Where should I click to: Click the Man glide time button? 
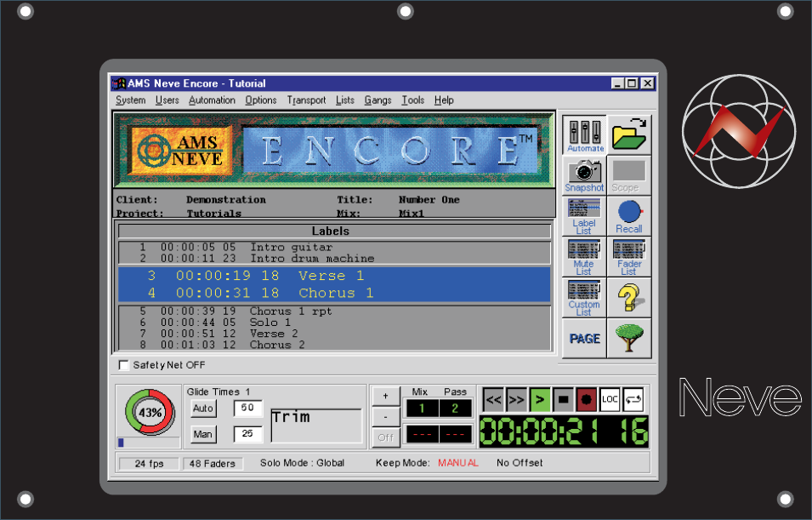click(x=203, y=434)
